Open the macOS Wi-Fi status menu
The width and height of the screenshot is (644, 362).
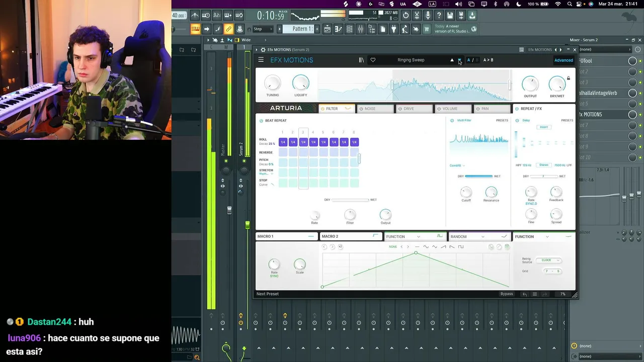(x=557, y=4)
